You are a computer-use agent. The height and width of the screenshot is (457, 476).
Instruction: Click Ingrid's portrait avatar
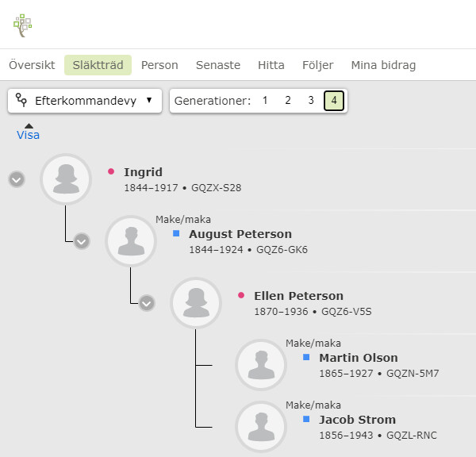67,180
